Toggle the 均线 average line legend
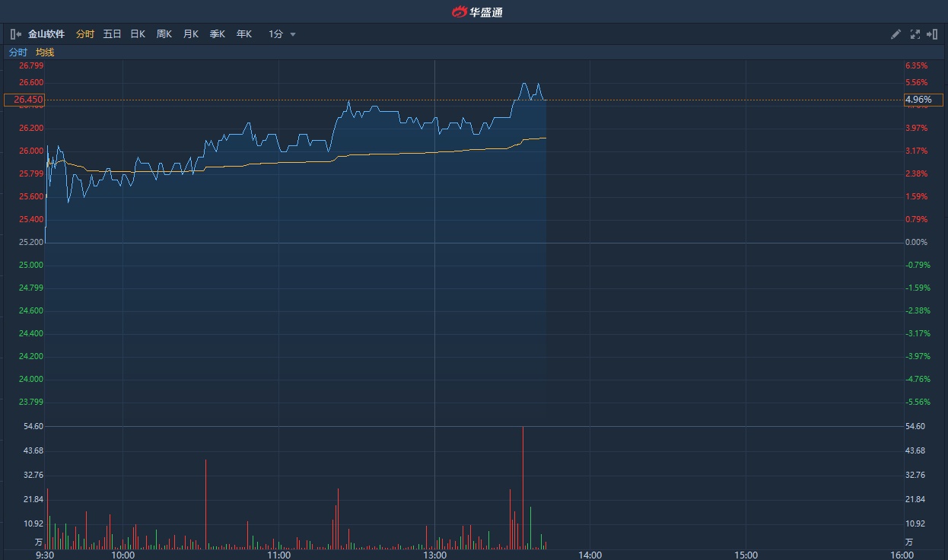Image resolution: width=948 pixels, height=560 pixels. pyautogui.click(x=45, y=52)
